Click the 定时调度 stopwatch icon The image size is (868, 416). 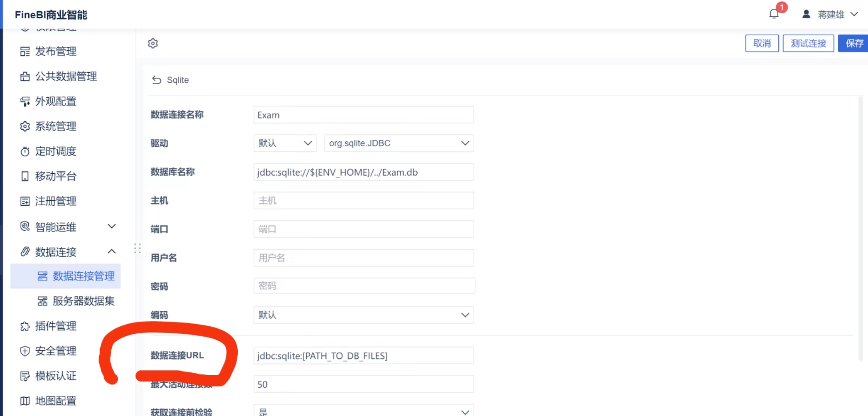click(25, 151)
